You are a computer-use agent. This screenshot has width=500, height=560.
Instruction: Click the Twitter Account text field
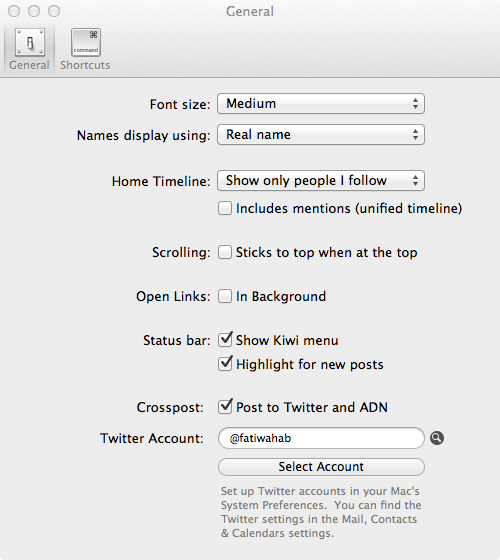[x=321, y=438]
